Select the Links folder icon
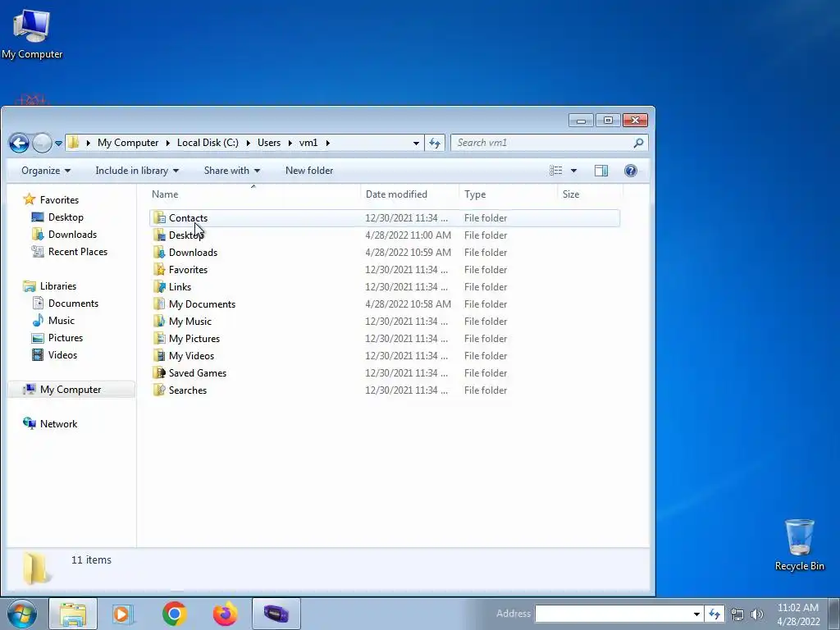840x630 pixels. [x=159, y=286]
